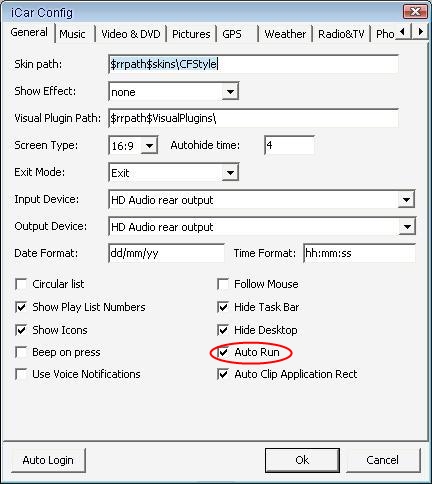Viewport: 432px width, 484px height.
Task: Switch to the Music tab
Action: tap(72, 34)
